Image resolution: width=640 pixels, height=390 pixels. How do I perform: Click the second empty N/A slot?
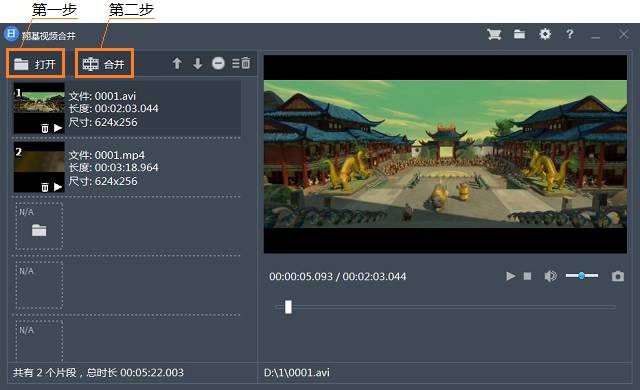coord(39,285)
